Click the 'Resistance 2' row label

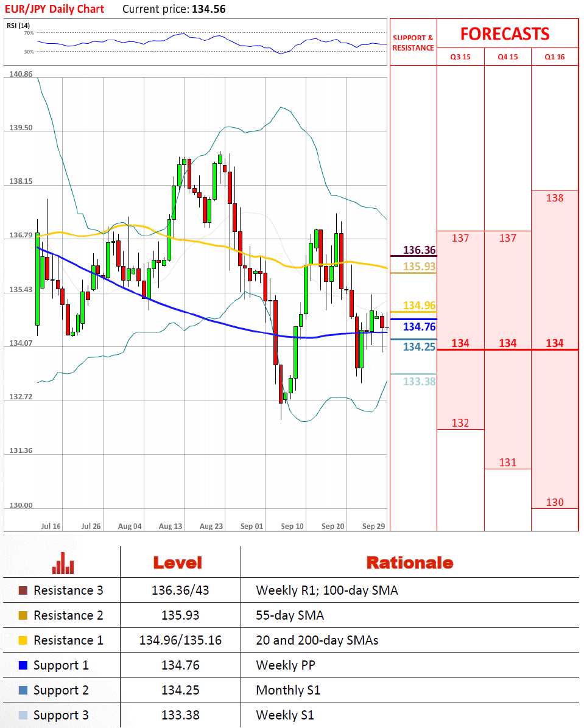[x=68, y=615]
